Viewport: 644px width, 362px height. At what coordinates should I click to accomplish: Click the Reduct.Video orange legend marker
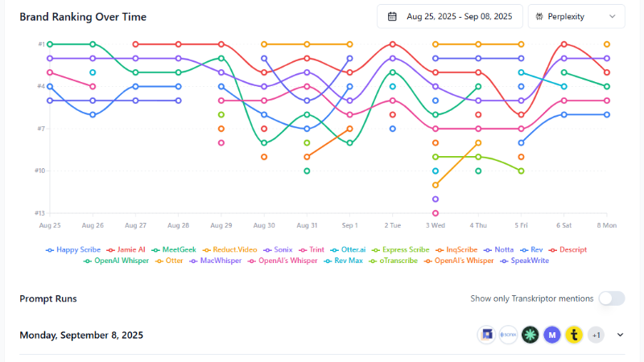coord(206,250)
